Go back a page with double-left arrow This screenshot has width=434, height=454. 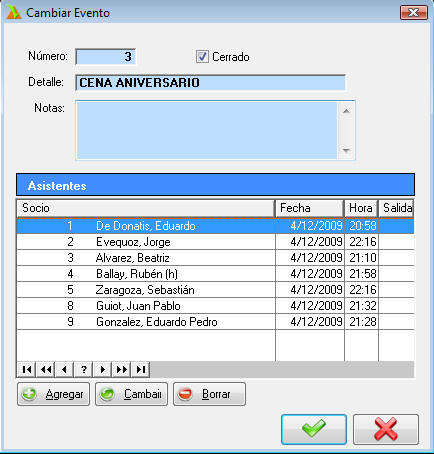(46, 369)
